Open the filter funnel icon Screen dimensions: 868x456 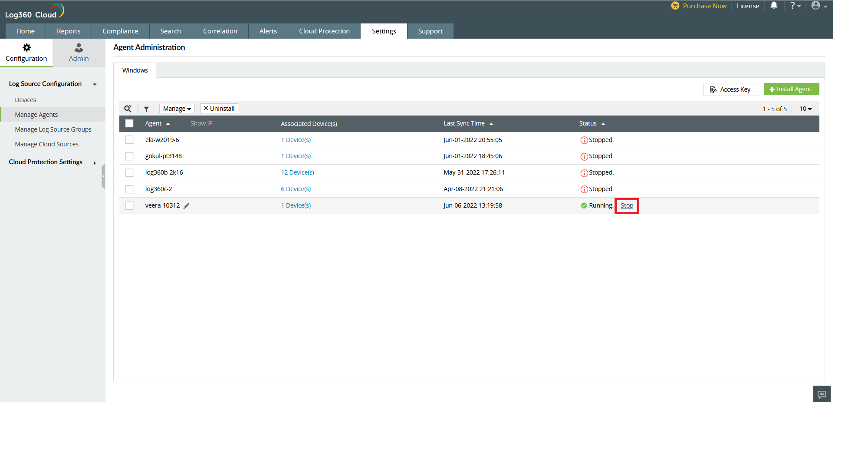pos(146,109)
